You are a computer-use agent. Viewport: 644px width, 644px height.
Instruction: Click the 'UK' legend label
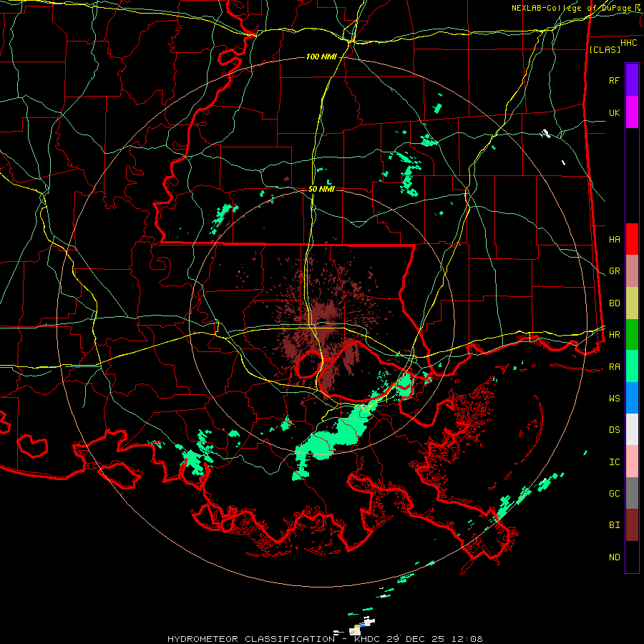click(x=614, y=112)
